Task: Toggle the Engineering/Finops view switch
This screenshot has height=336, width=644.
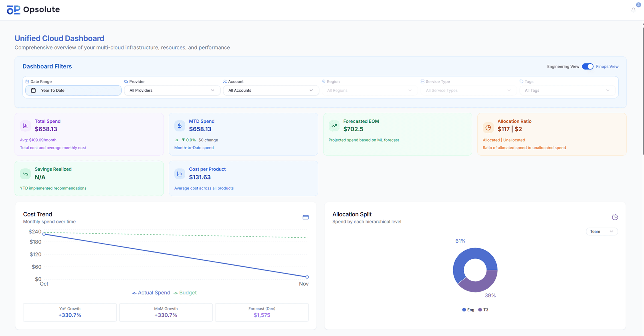Action: [588, 66]
